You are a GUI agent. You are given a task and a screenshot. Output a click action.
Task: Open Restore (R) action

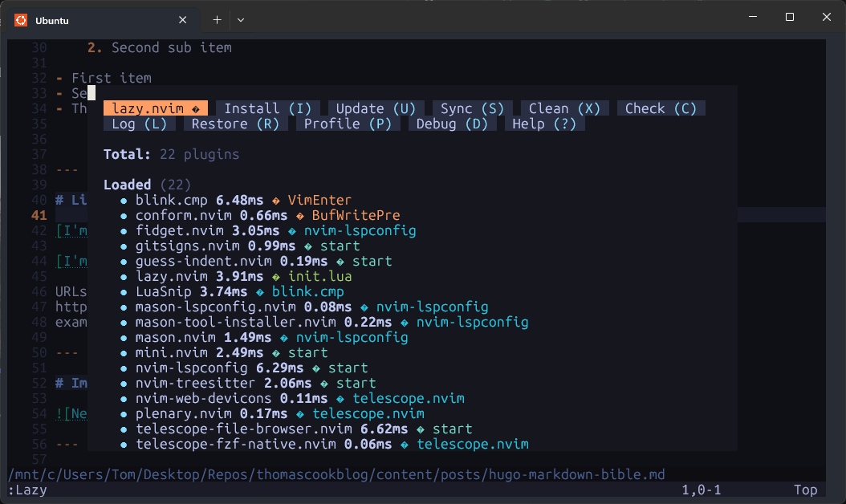(x=235, y=124)
